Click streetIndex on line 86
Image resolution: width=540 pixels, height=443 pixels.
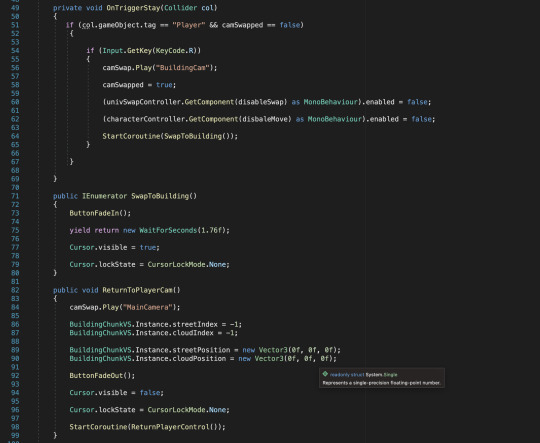tap(195, 324)
